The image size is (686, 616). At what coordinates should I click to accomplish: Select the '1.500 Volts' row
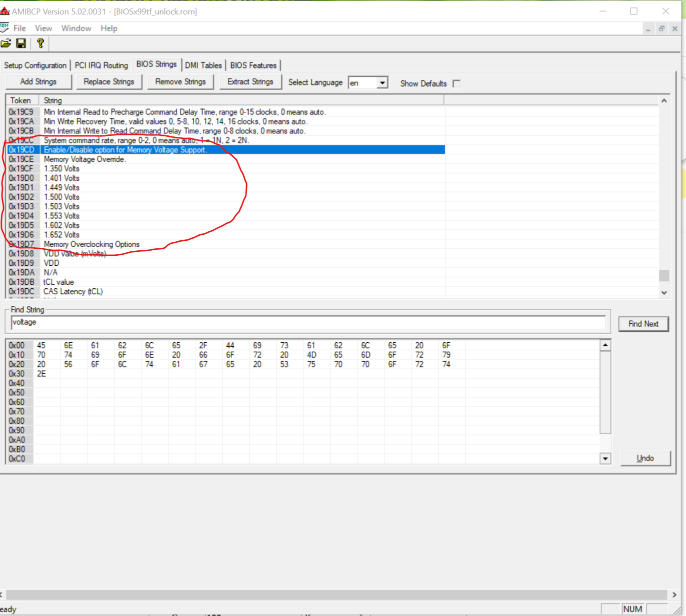pos(226,197)
